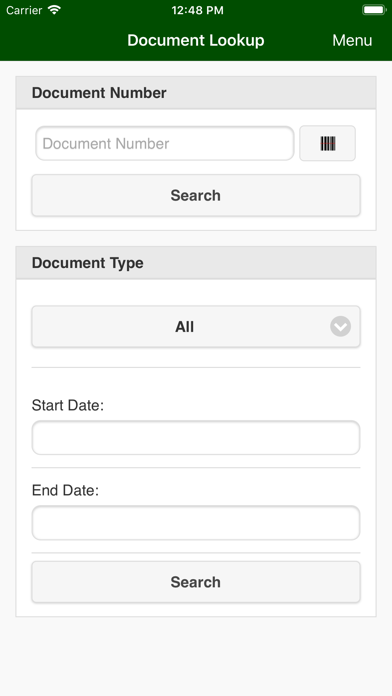
Task: Click the End Date label
Action: pyautogui.click(x=65, y=490)
